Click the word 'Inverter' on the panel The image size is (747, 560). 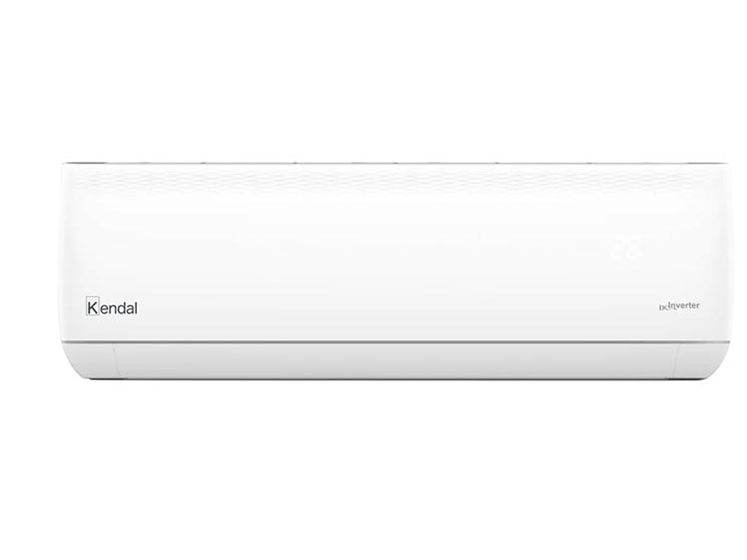click(x=684, y=305)
